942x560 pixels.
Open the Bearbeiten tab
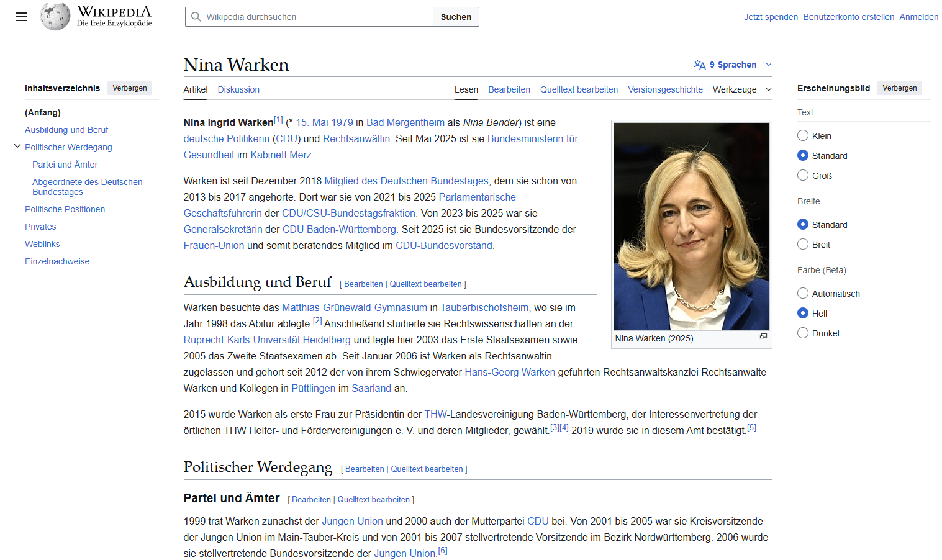[509, 89]
